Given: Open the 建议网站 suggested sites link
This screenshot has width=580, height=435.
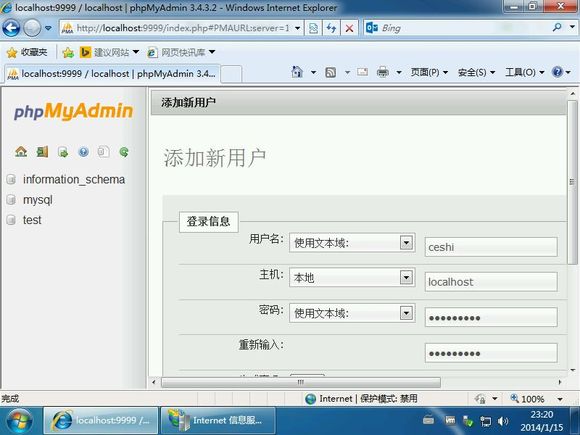Looking at the screenshot, I should coord(109,53).
